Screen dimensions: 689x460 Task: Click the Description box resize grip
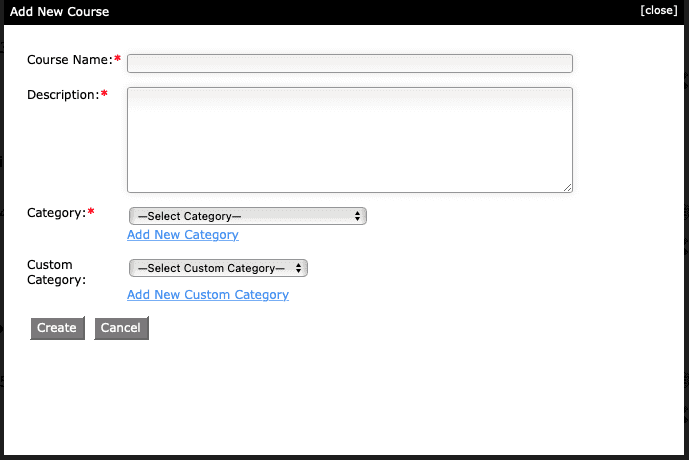pos(567,188)
